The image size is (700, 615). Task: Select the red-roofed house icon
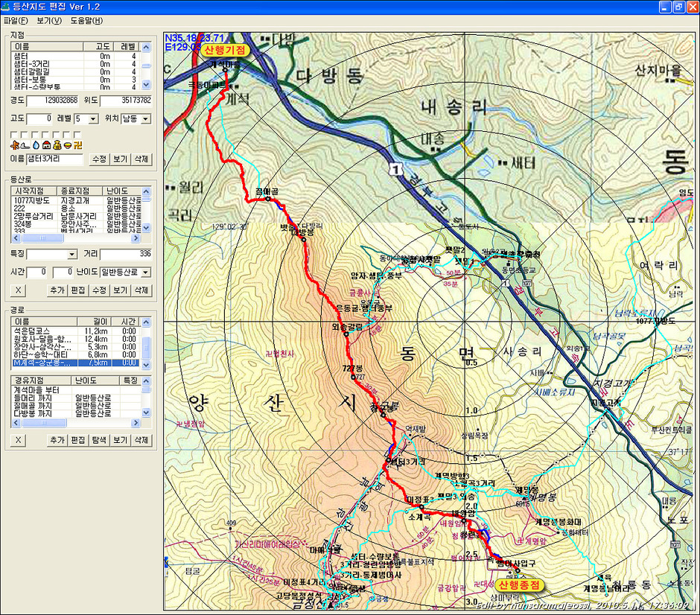click(46, 145)
